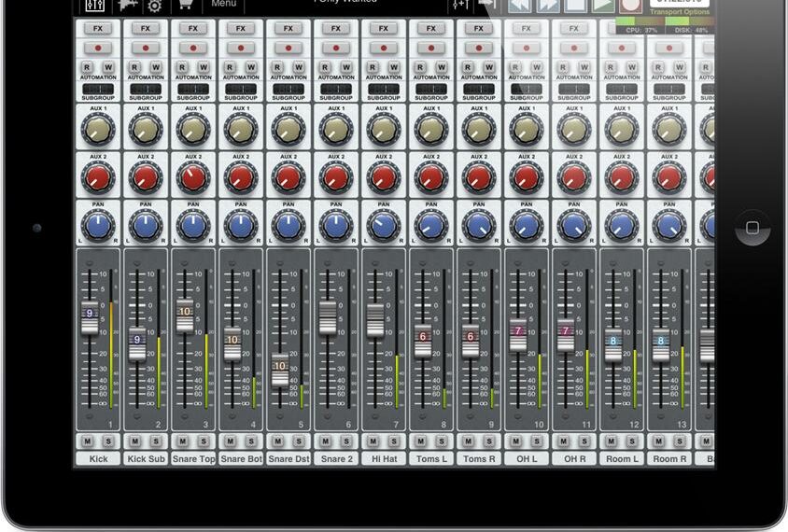Enable automation write on Kick Sub channel

156,67
